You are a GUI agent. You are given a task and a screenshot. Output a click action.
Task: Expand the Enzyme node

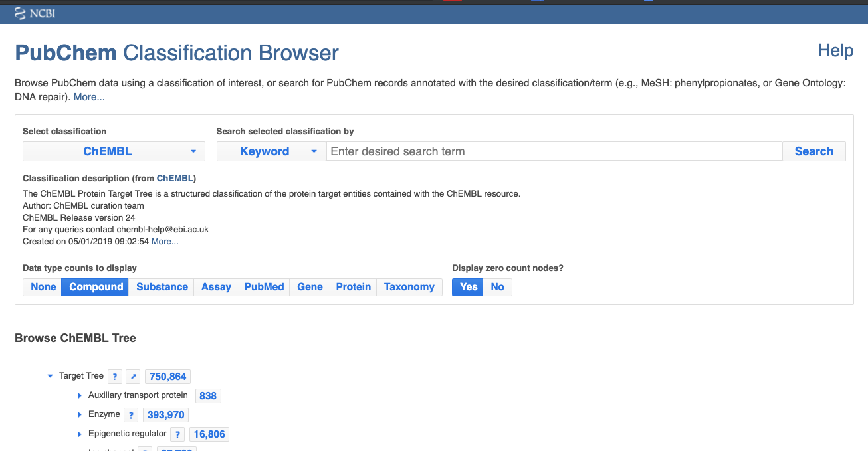coord(80,415)
